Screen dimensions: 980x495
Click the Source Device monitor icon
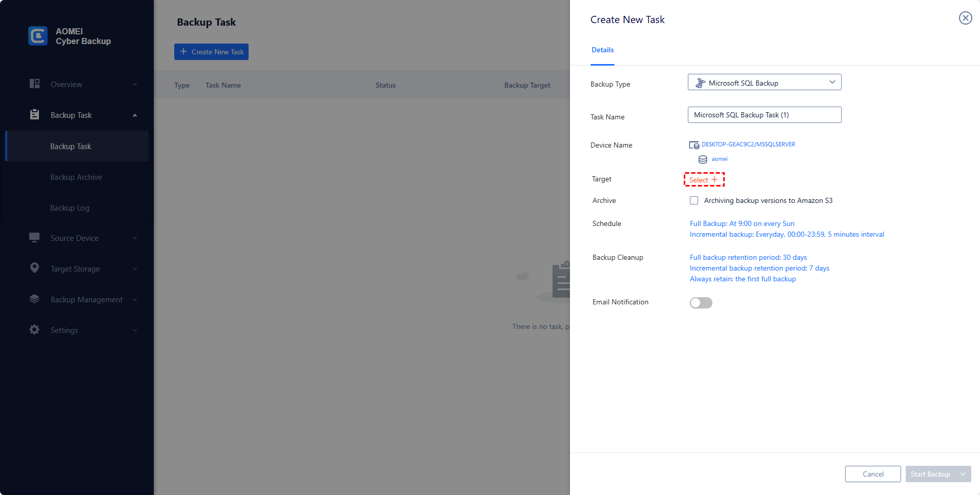(34, 238)
